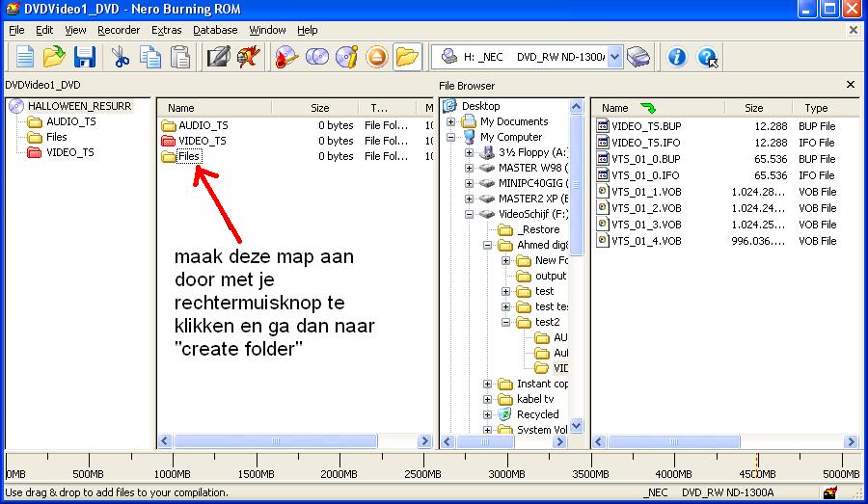Open the blue Info icon
The height and width of the screenshot is (504, 868).
pos(676,57)
